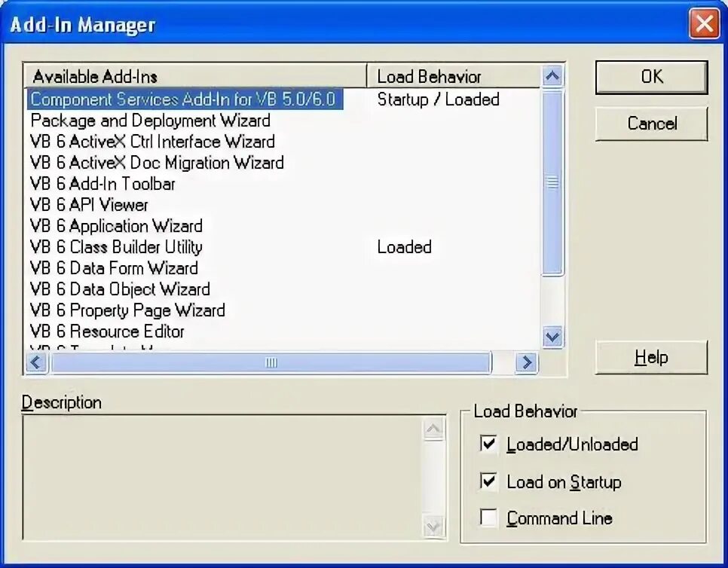Viewport: 728px width, 568px height.
Task: Select VB 6 Data Object Wizard
Action: [121, 289]
